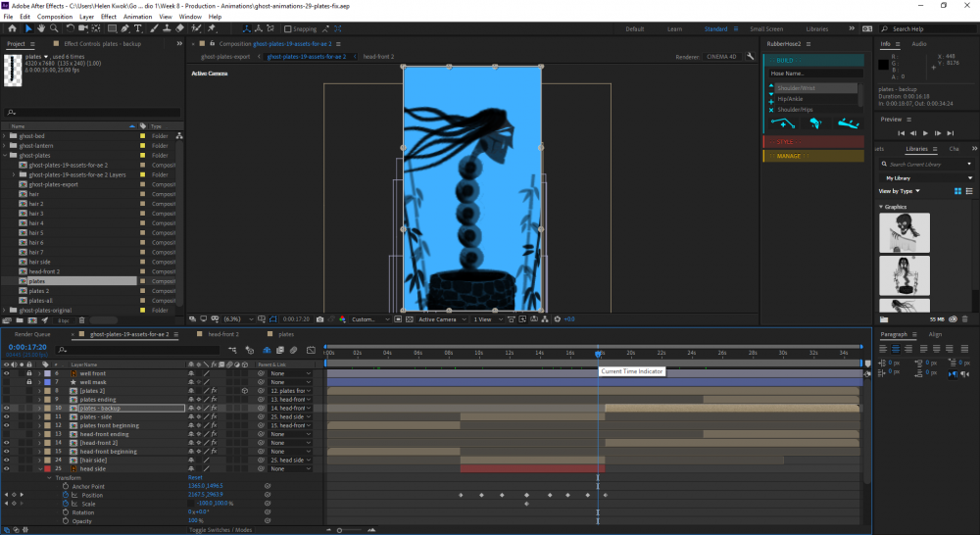This screenshot has width=980, height=535.
Task: Select the Hand tool
Action: tap(40, 28)
